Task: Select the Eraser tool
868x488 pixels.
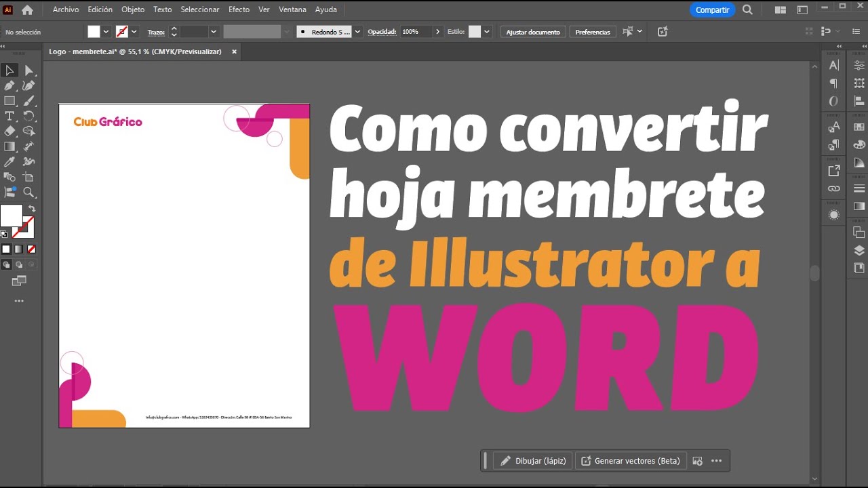Action: point(9,131)
